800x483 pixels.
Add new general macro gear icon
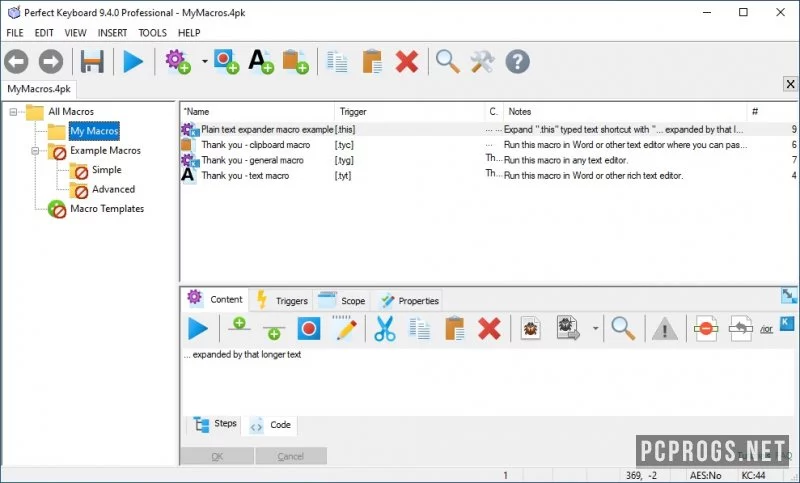[178, 62]
